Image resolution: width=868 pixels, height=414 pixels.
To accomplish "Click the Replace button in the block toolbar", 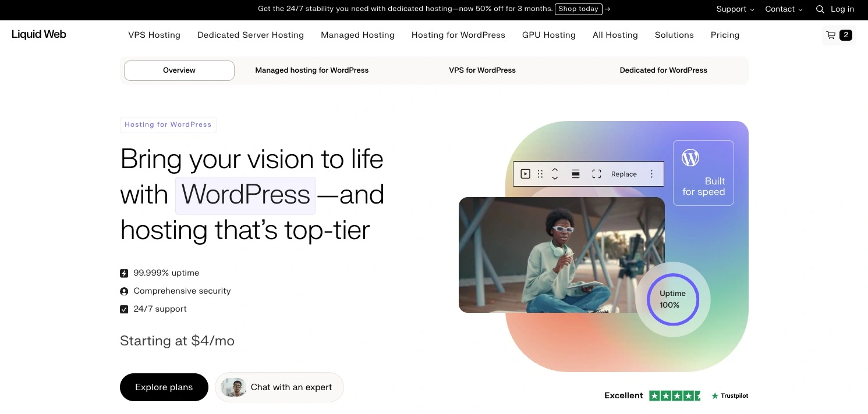I will [624, 174].
